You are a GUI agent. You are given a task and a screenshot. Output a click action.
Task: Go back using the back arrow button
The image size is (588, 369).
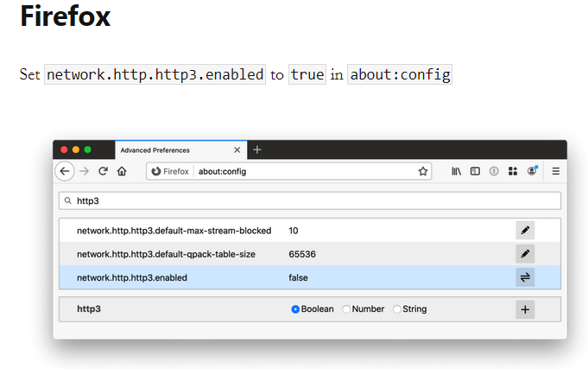[x=65, y=171]
